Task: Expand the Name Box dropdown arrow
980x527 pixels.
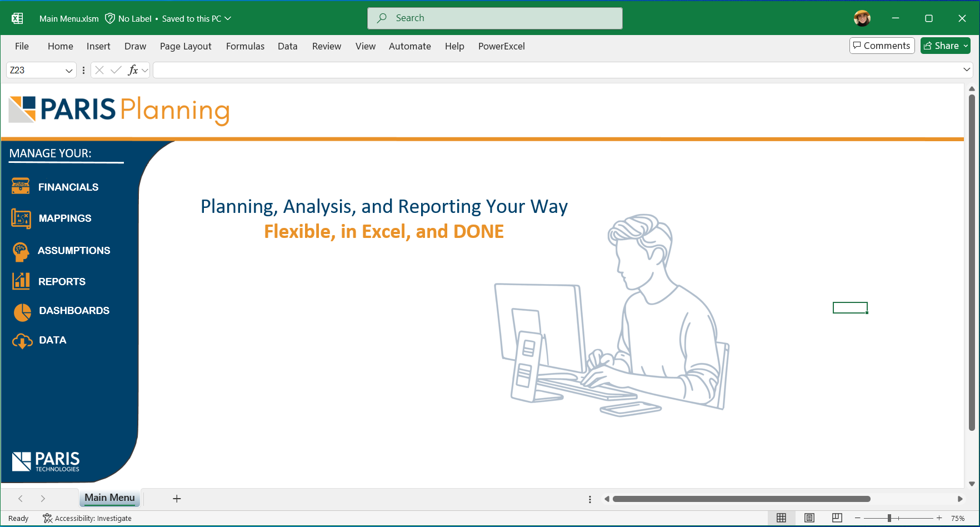Action: tap(69, 71)
